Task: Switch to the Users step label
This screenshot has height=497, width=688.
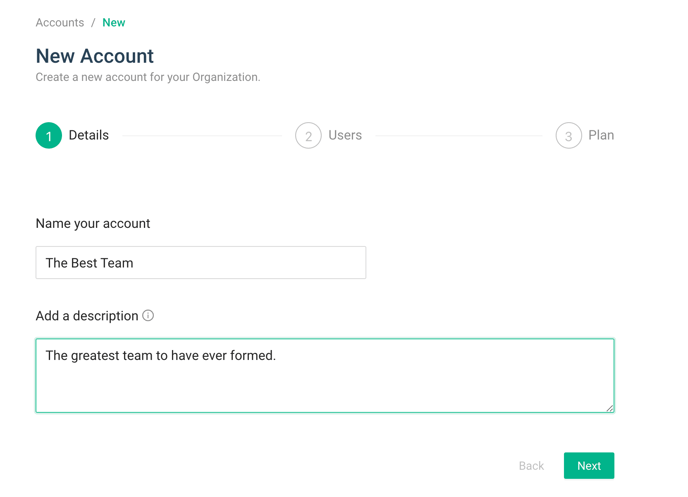Action: pos(345,135)
